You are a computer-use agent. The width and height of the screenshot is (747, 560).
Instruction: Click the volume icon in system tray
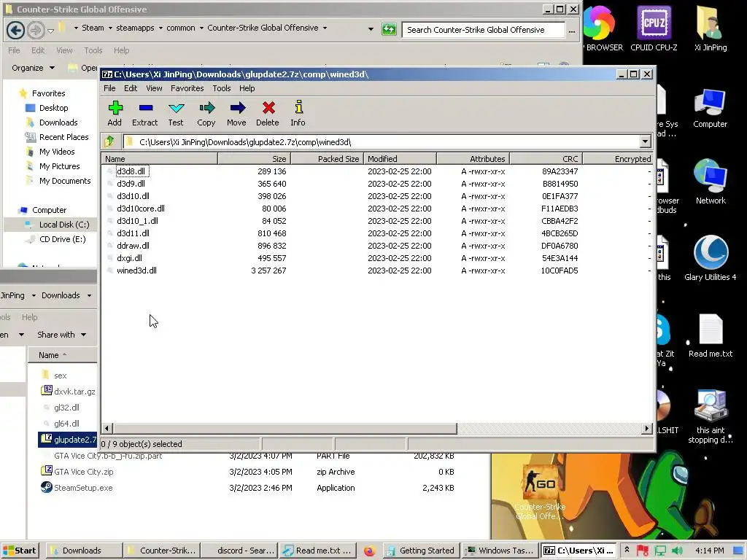677,551
